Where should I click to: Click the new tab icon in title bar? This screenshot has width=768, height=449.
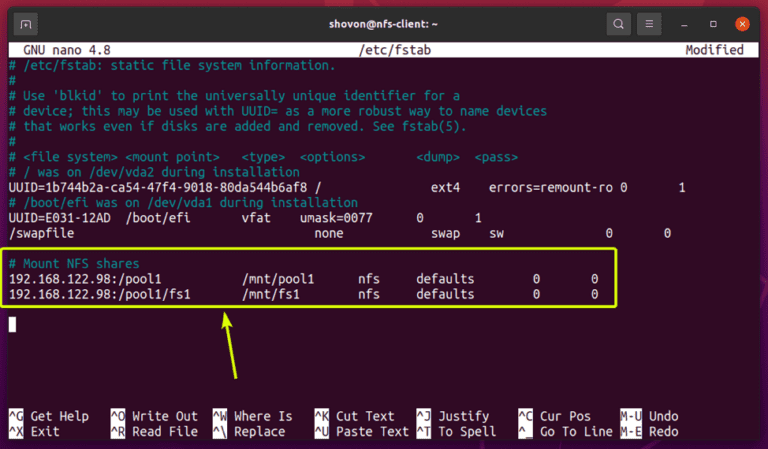tap(27, 22)
